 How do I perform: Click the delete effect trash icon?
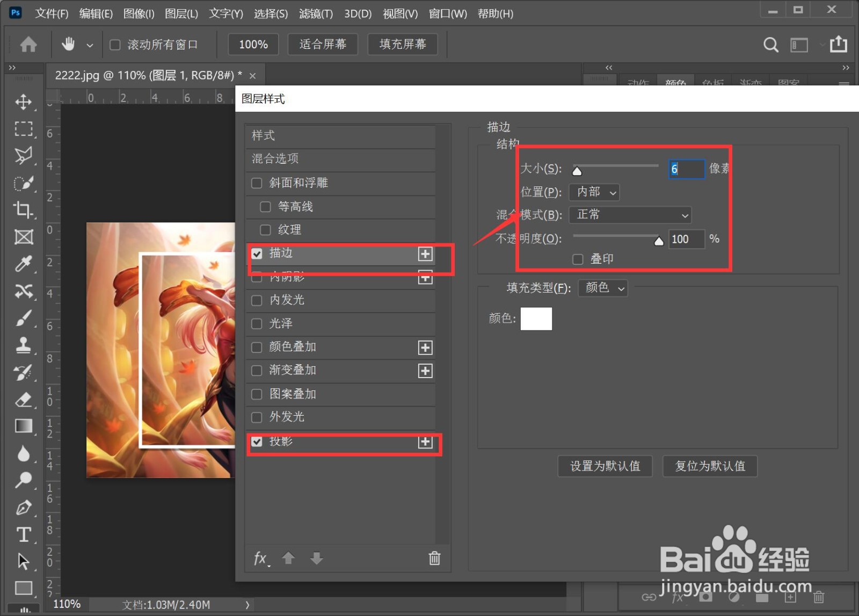click(434, 559)
